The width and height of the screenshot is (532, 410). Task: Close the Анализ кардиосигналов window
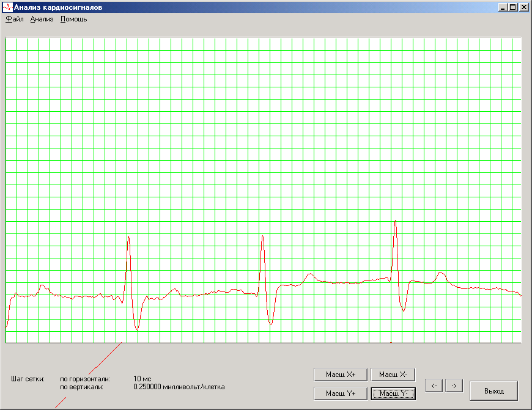coord(523,7)
